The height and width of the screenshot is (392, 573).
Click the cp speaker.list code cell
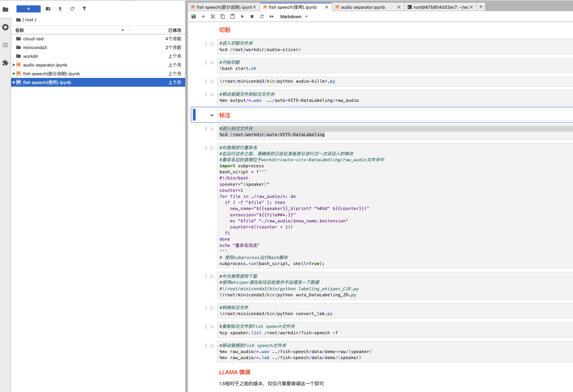coord(395,329)
